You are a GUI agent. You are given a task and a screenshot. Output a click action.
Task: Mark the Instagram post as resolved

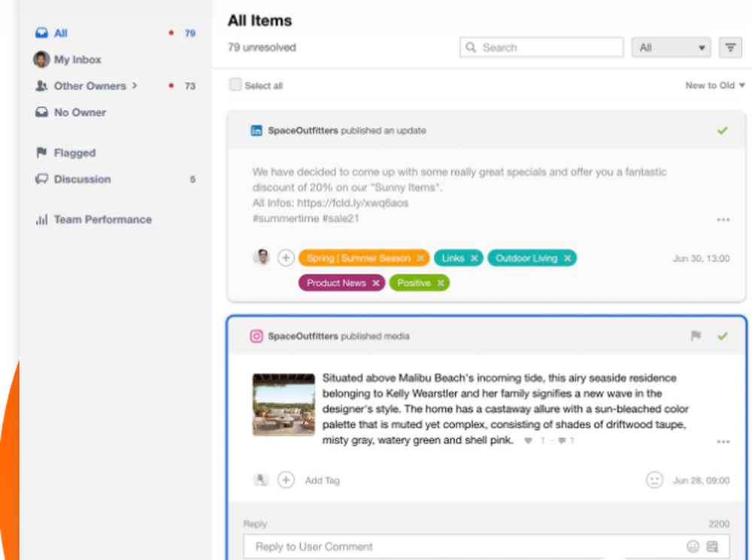(x=722, y=336)
